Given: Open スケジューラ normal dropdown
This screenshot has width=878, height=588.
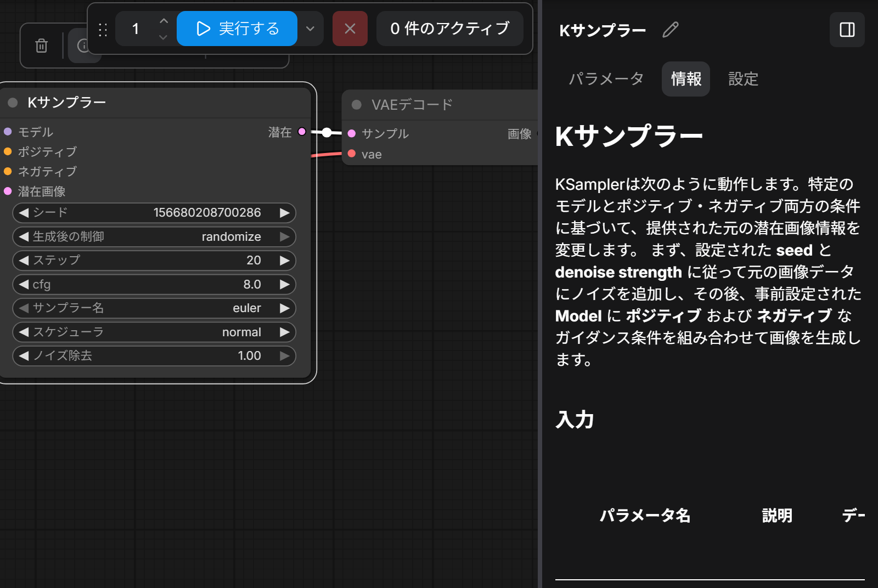Looking at the screenshot, I should pyautogui.click(x=154, y=332).
